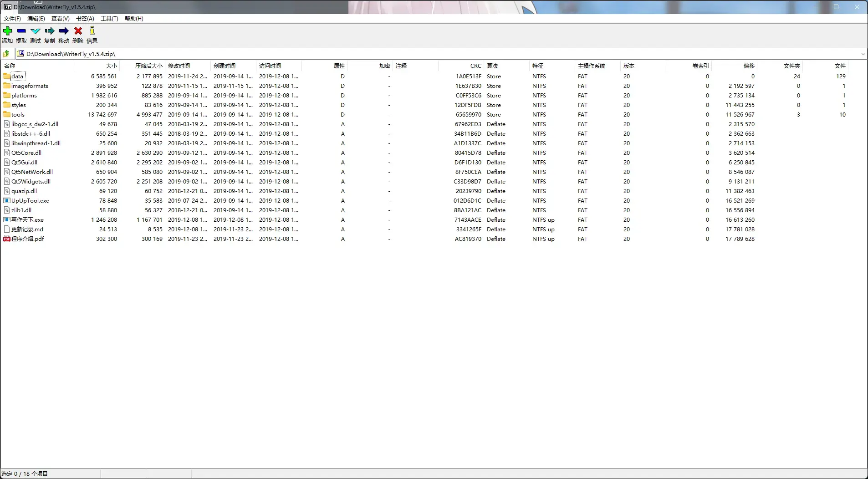The width and height of the screenshot is (868, 479).
Task: Click the up-folder icon beside address bar
Action: coord(6,54)
